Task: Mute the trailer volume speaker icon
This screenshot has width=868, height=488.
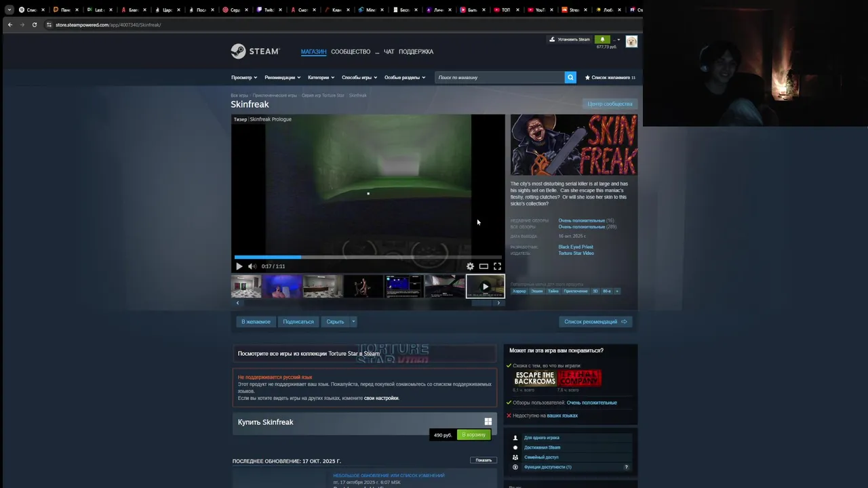Action: [252, 266]
